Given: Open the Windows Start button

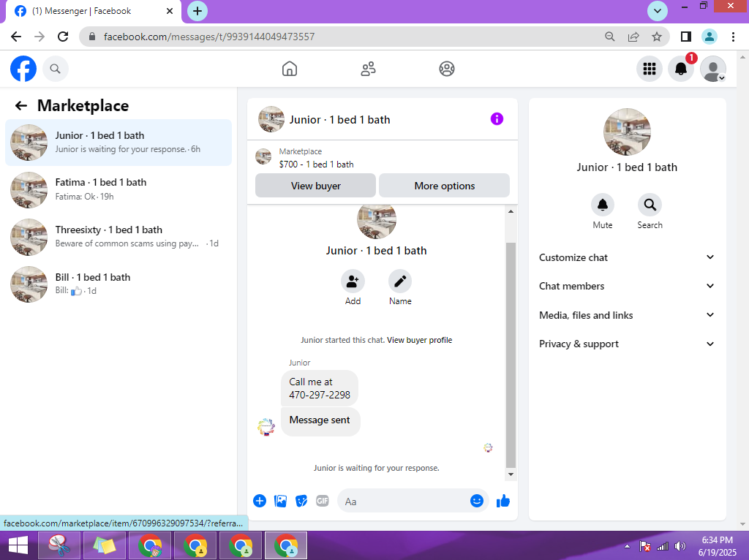Looking at the screenshot, I should tap(18, 545).
